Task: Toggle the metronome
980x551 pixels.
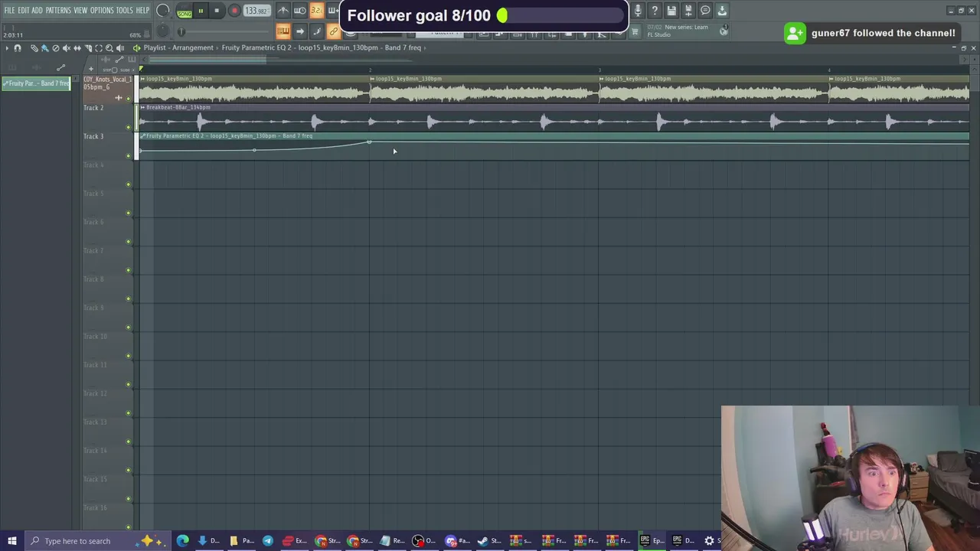Action: [283, 11]
